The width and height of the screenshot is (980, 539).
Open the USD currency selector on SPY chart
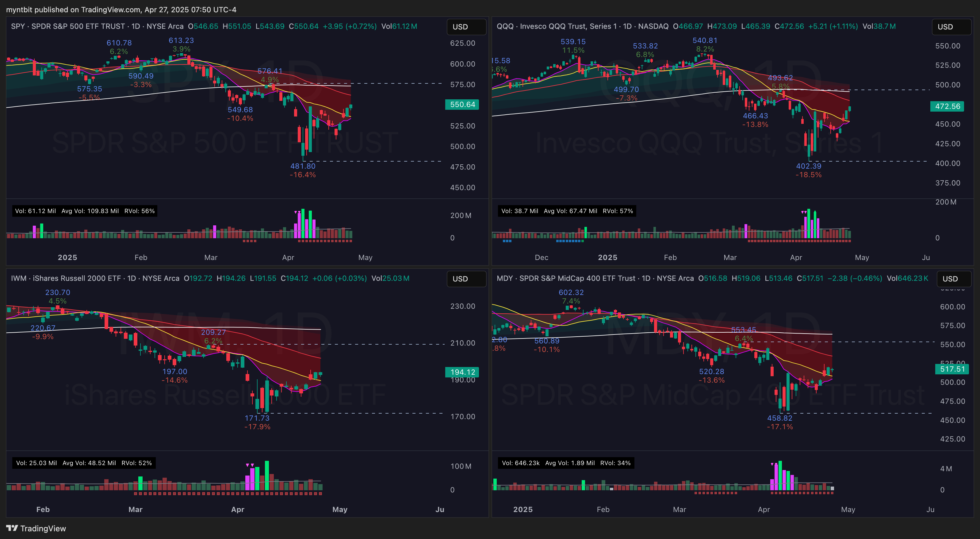click(x=466, y=27)
